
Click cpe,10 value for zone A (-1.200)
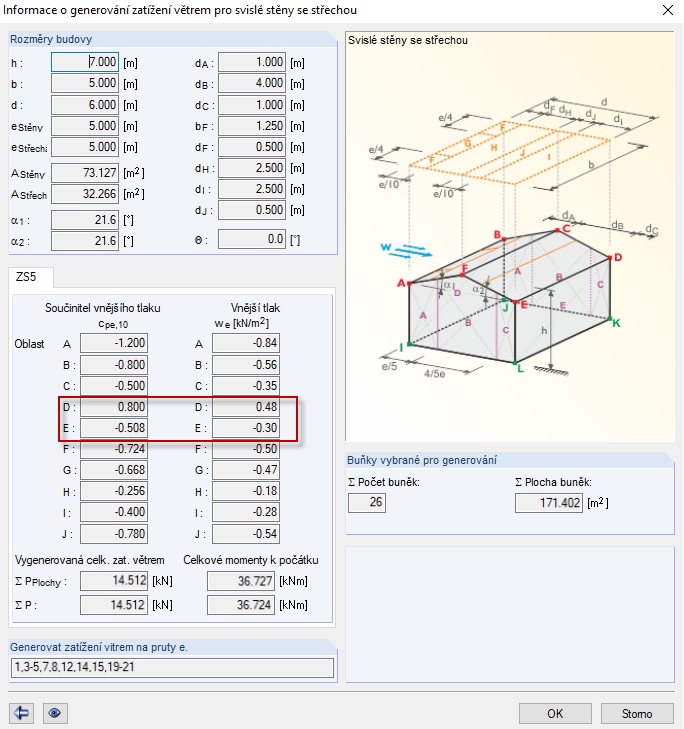[x=114, y=343]
